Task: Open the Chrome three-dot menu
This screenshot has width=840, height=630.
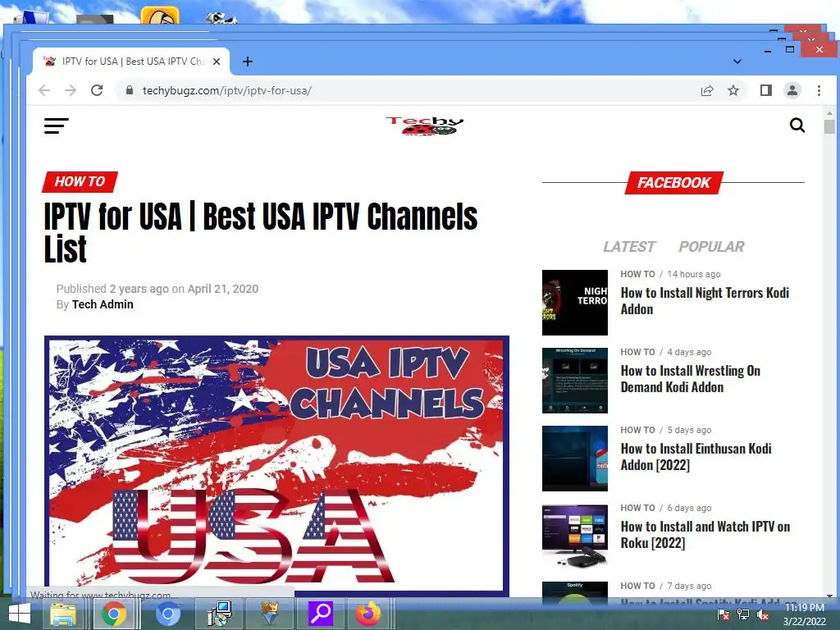Action: pyautogui.click(x=819, y=90)
